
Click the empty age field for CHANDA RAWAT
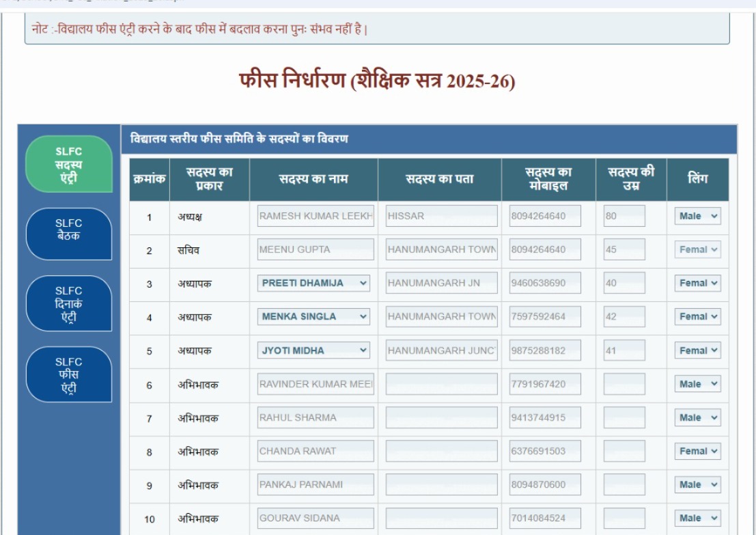click(624, 451)
